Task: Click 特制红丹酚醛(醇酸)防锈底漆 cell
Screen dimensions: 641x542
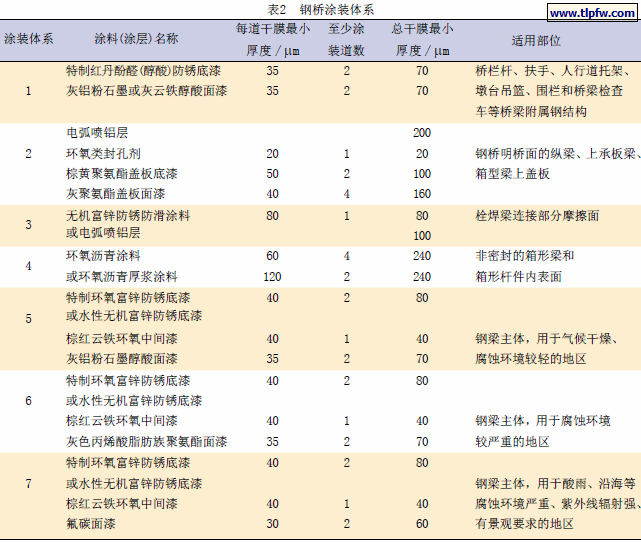Action: point(143,71)
